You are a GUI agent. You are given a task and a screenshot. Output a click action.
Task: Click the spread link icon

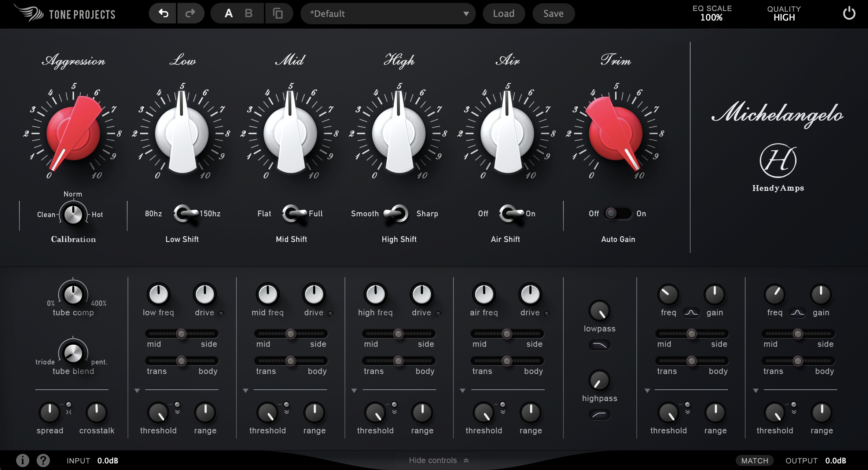tap(69, 412)
